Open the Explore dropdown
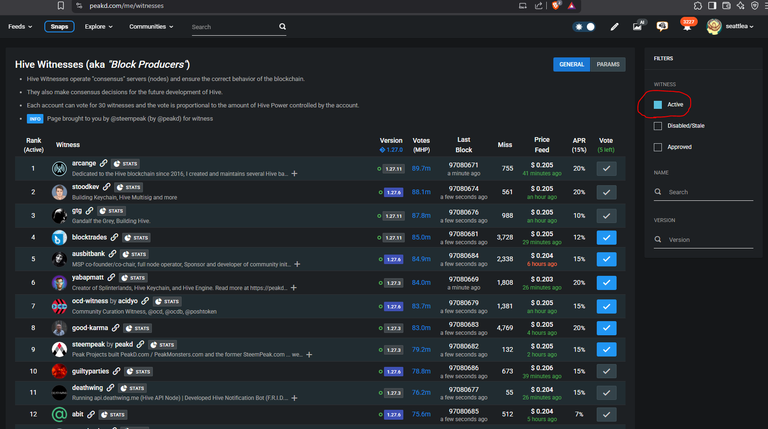The image size is (768, 429). [98, 26]
